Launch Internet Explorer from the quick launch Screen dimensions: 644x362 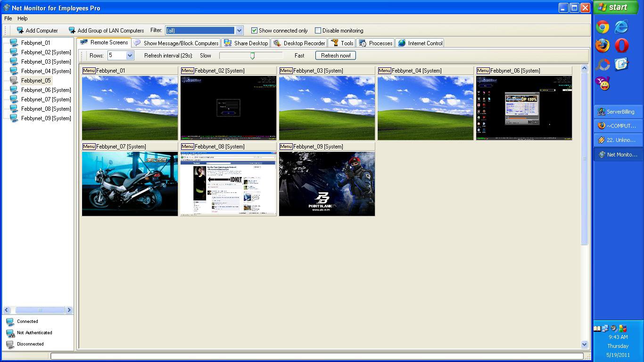coord(621,27)
